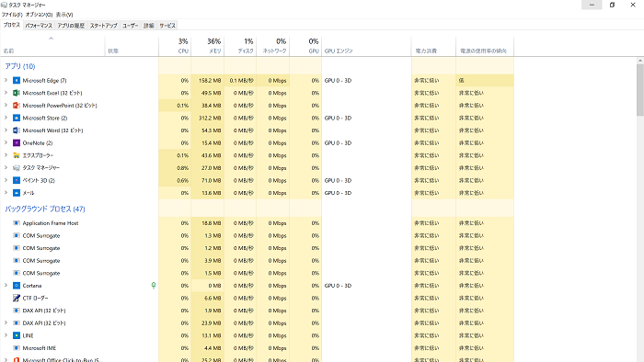Switch to the 詳細 tab

[149, 26]
